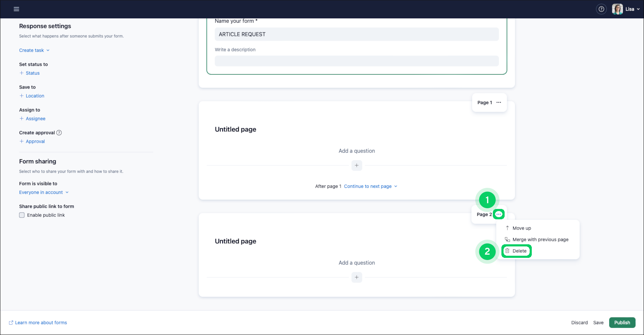Select Merge with previous page
The height and width of the screenshot is (335, 644).
pyautogui.click(x=540, y=239)
